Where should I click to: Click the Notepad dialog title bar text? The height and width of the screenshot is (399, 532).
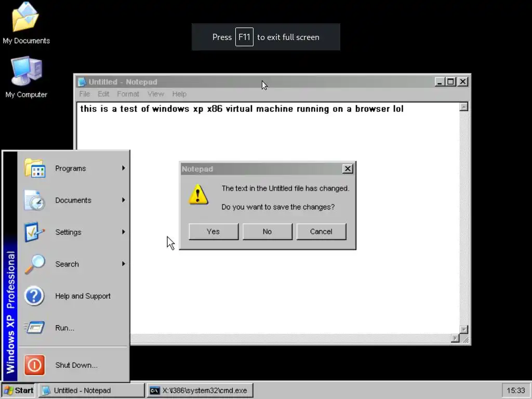pyautogui.click(x=197, y=169)
